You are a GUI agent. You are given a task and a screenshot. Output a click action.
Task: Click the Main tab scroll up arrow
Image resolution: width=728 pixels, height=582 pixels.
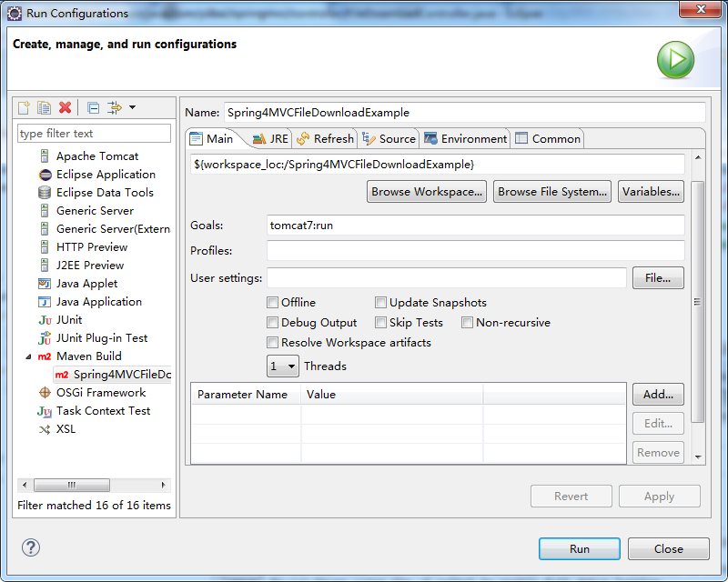pyautogui.click(x=698, y=157)
